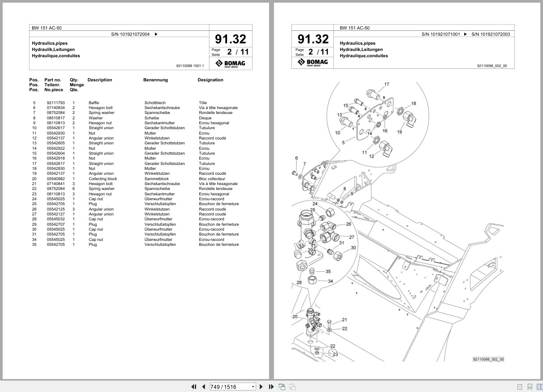
Task: Click callout number 24 in diagram
Action: (315, 204)
